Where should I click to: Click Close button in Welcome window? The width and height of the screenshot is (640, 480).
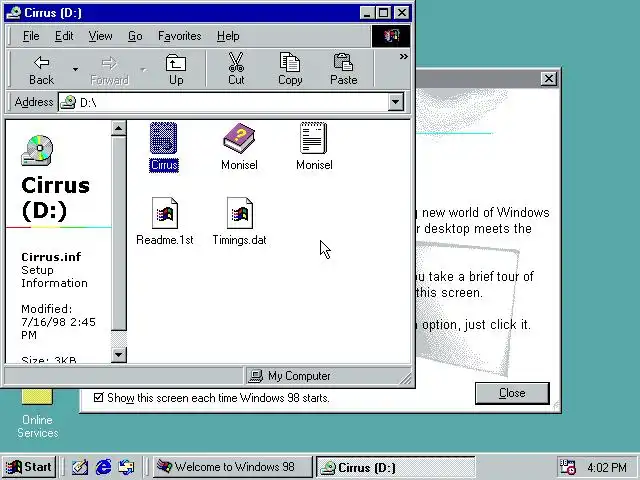512,393
